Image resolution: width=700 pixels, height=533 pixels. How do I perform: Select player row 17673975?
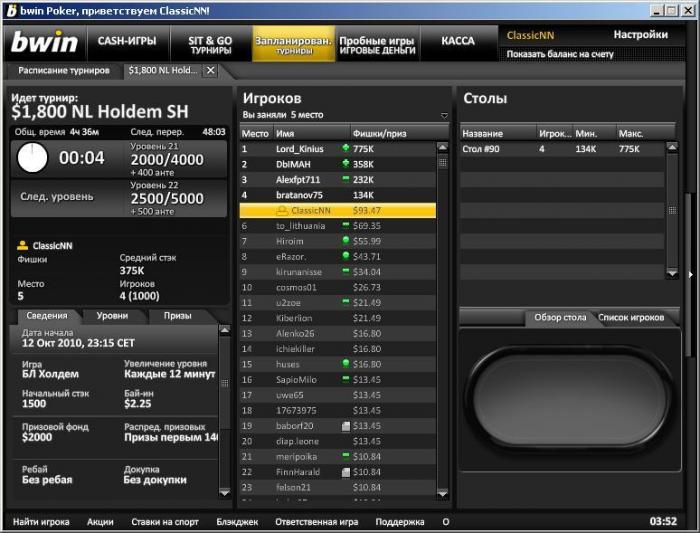click(x=338, y=410)
